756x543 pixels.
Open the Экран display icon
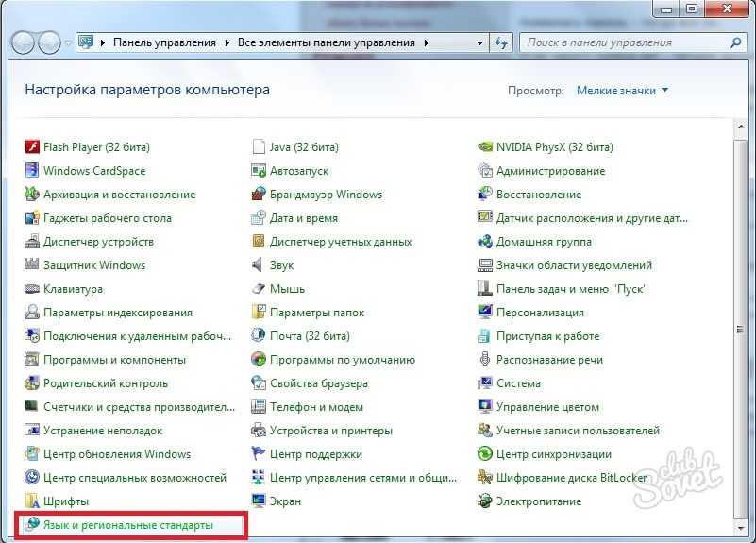(x=259, y=501)
